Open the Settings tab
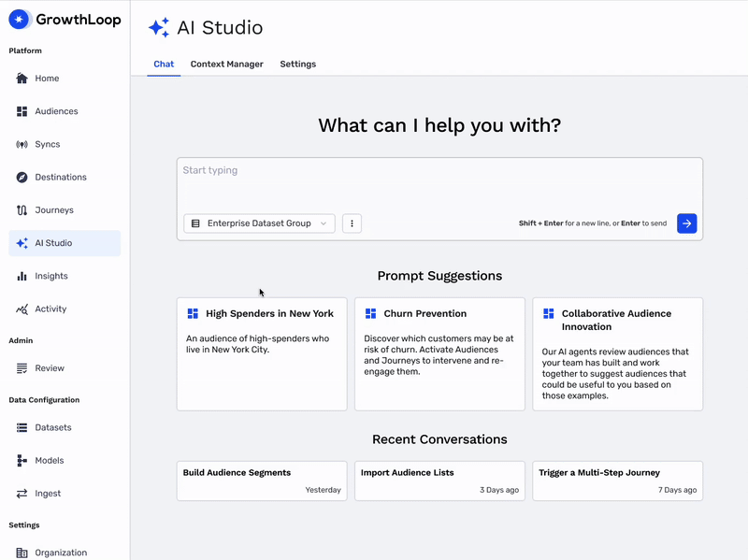The height and width of the screenshot is (560, 748). [x=297, y=65]
